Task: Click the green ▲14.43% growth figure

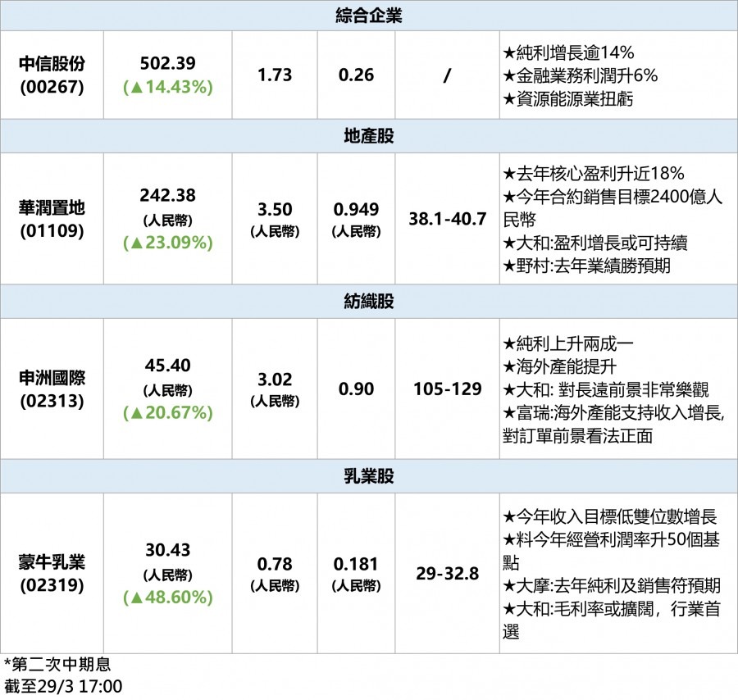Action: click(167, 86)
